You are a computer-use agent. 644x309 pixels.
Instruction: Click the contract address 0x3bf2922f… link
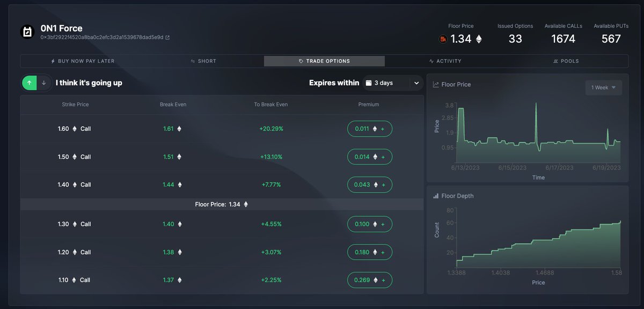coord(102,38)
